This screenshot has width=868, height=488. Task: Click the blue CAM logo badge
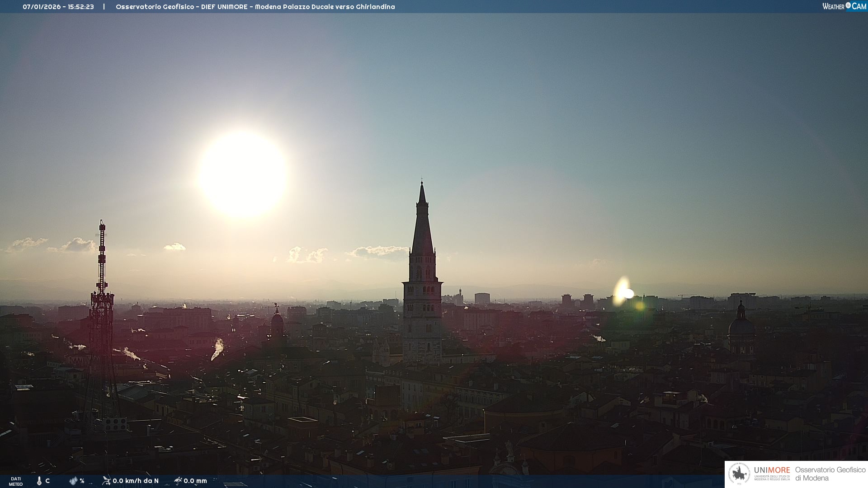coord(859,6)
